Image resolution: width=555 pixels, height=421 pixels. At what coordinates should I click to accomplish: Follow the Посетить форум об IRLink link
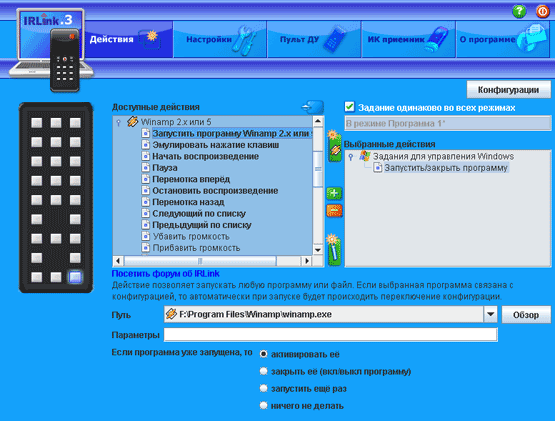click(x=165, y=273)
